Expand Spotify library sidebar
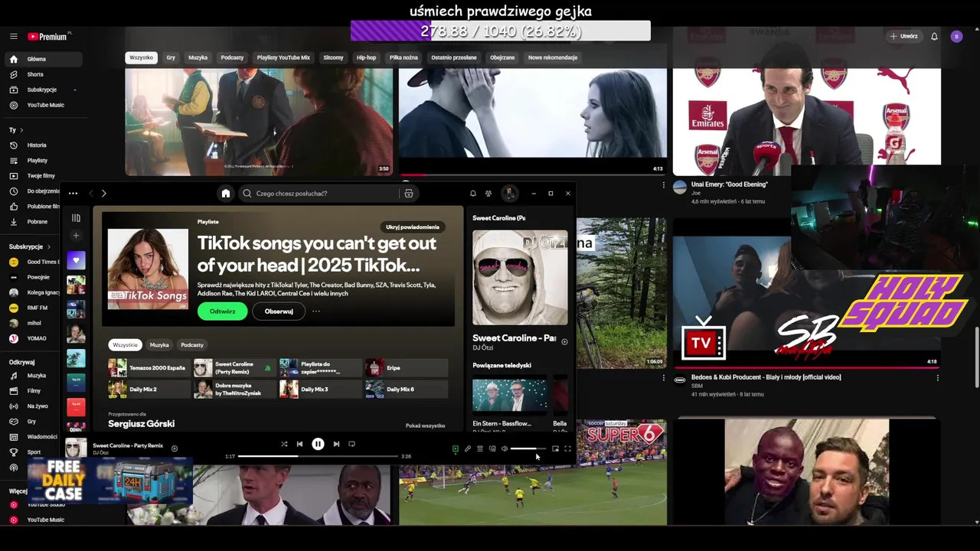Screen dimensions: 980x551 pyautogui.click(x=76, y=218)
